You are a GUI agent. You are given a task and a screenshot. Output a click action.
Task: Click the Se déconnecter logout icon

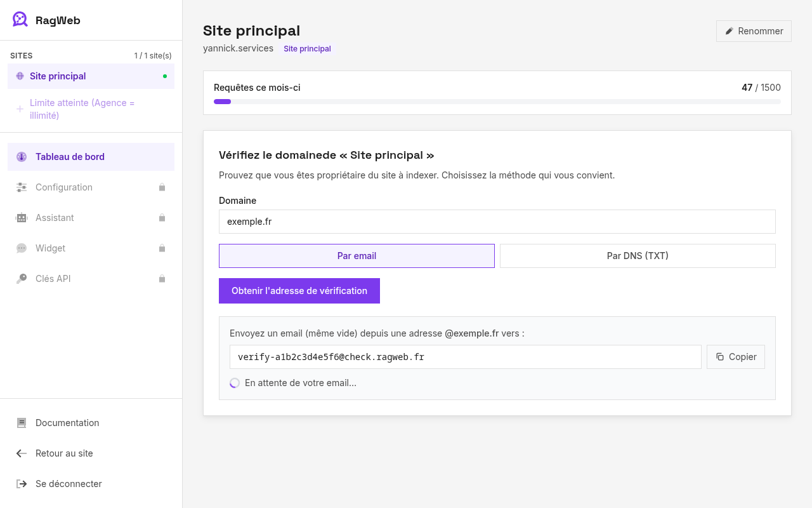22,484
